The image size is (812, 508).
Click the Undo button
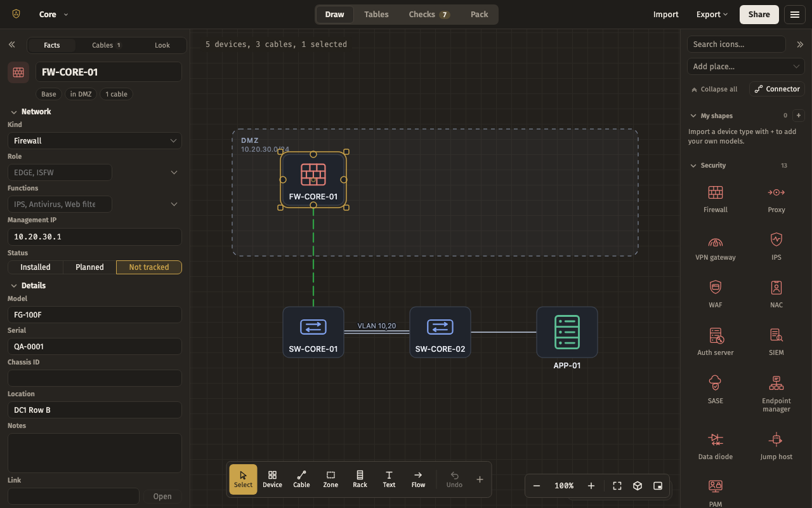[454, 479]
